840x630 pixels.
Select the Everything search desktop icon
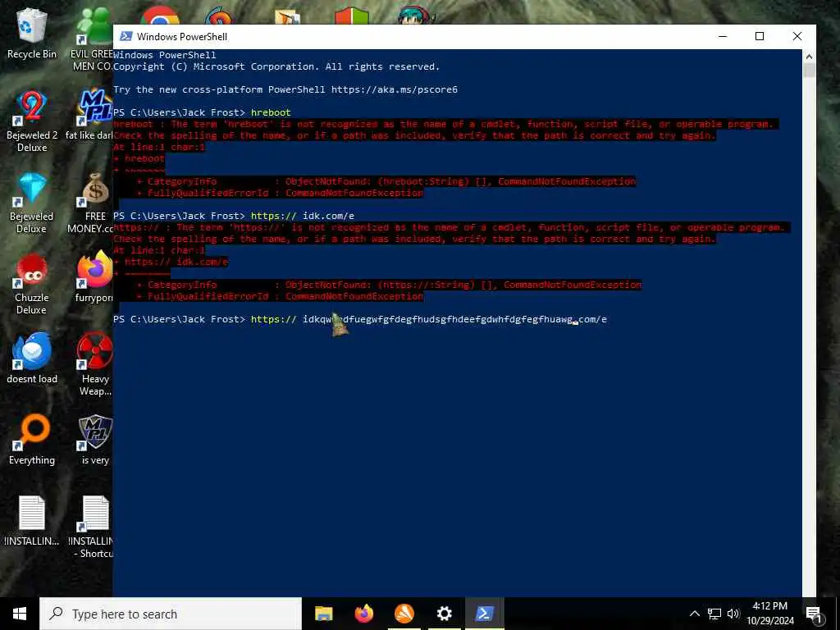tap(32, 440)
